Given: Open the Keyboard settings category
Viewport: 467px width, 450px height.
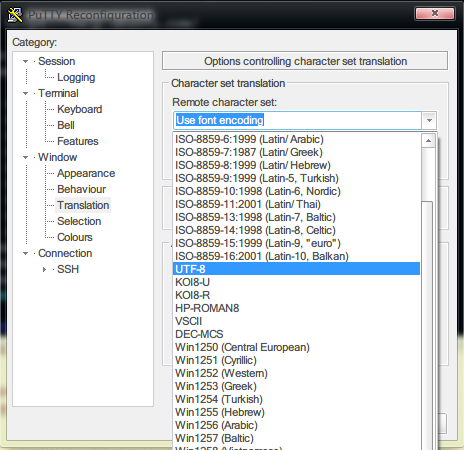Looking at the screenshot, I should 80,109.
